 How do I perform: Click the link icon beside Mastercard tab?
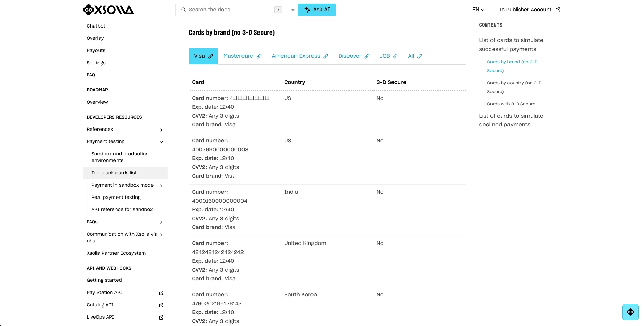(259, 56)
